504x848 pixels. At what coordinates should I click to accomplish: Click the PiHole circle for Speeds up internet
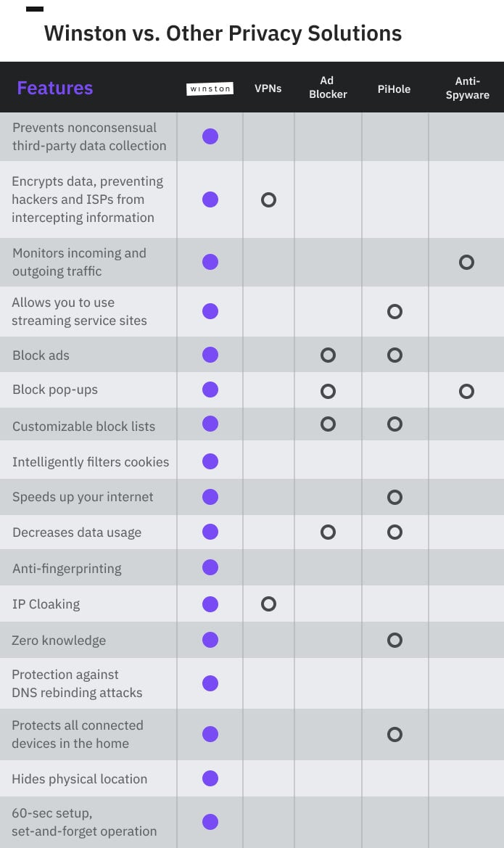(394, 497)
